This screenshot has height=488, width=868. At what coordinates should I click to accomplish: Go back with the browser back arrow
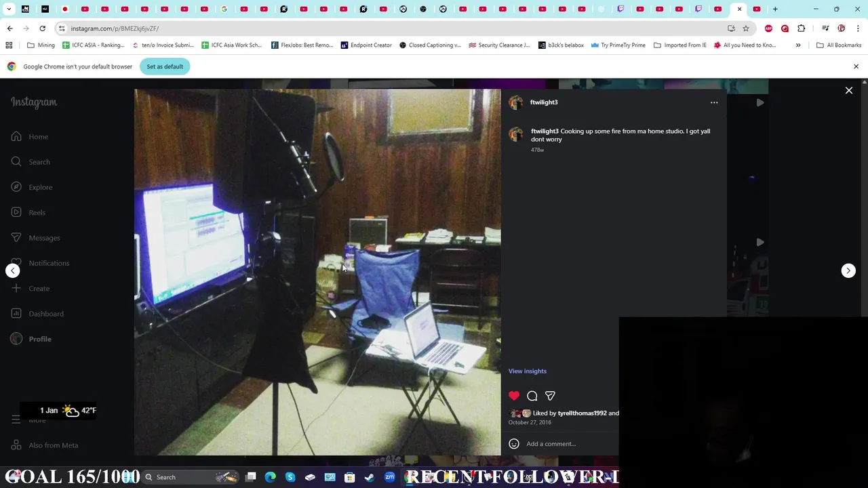[9, 28]
